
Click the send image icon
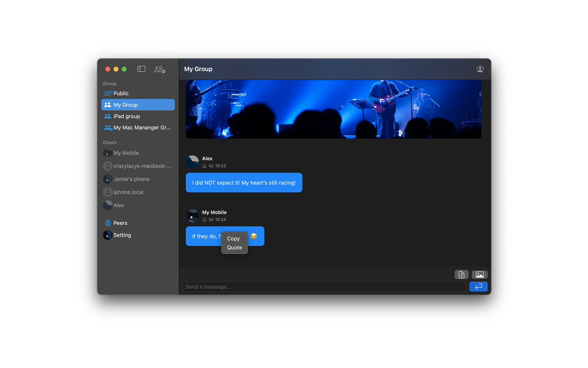[x=480, y=275]
